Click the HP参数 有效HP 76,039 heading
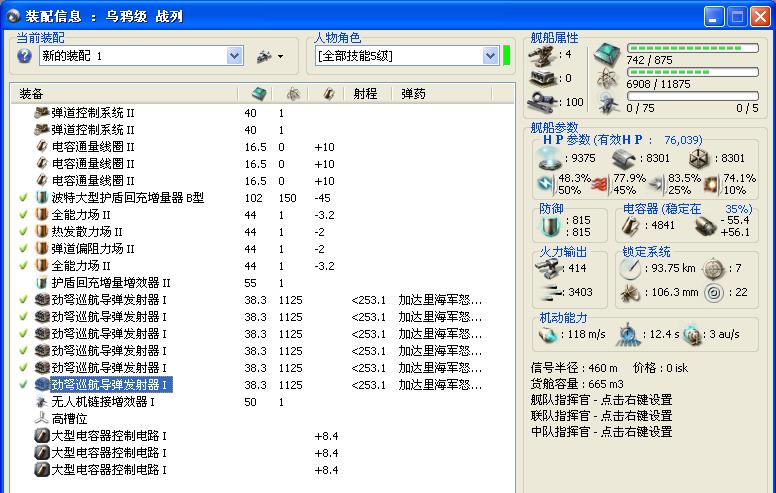This screenshot has height=493, width=776. pyautogui.click(x=623, y=140)
